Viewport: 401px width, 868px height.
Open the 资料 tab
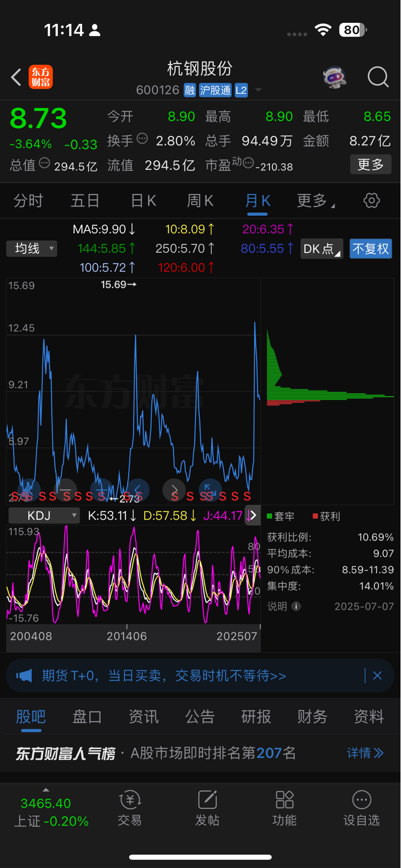(x=369, y=717)
